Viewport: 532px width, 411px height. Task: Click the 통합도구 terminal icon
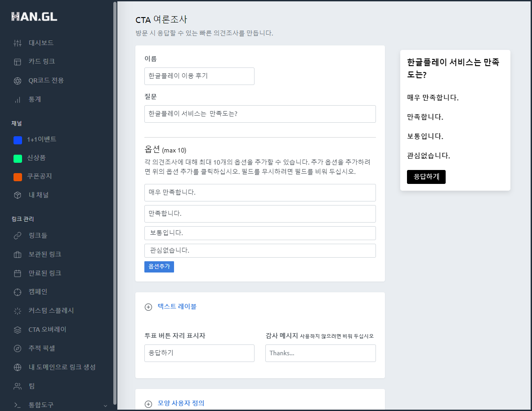coord(18,405)
